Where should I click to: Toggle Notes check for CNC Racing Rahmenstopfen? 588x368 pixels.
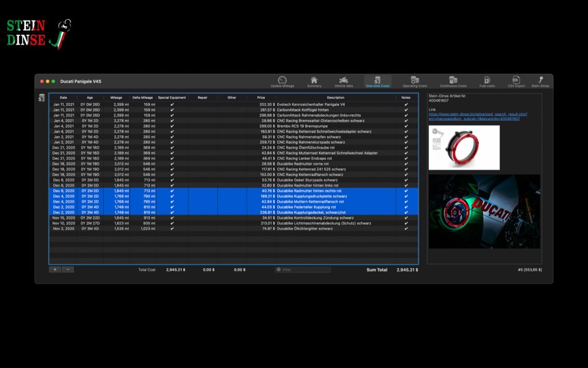click(x=406, y=137)
